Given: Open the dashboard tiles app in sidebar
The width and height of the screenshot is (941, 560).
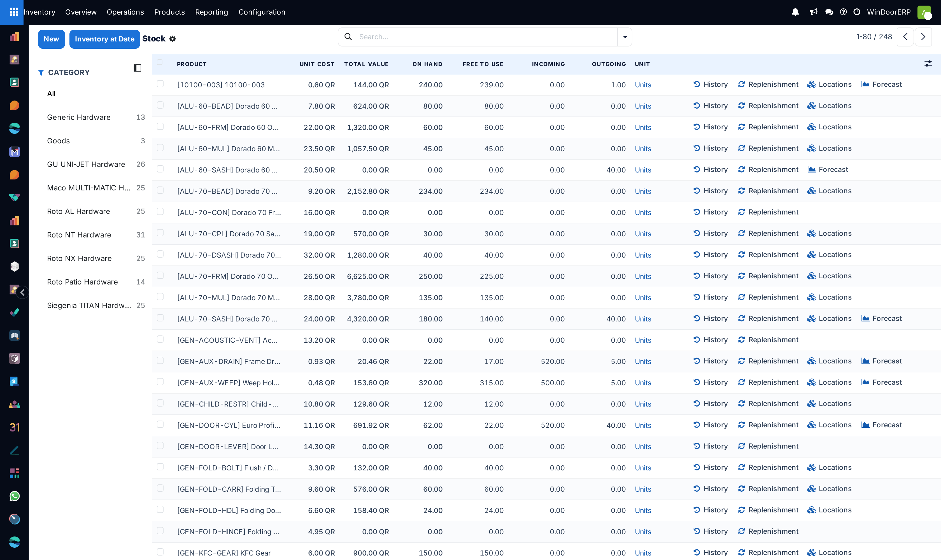Looking at the screenshot, I should point(14,473).
